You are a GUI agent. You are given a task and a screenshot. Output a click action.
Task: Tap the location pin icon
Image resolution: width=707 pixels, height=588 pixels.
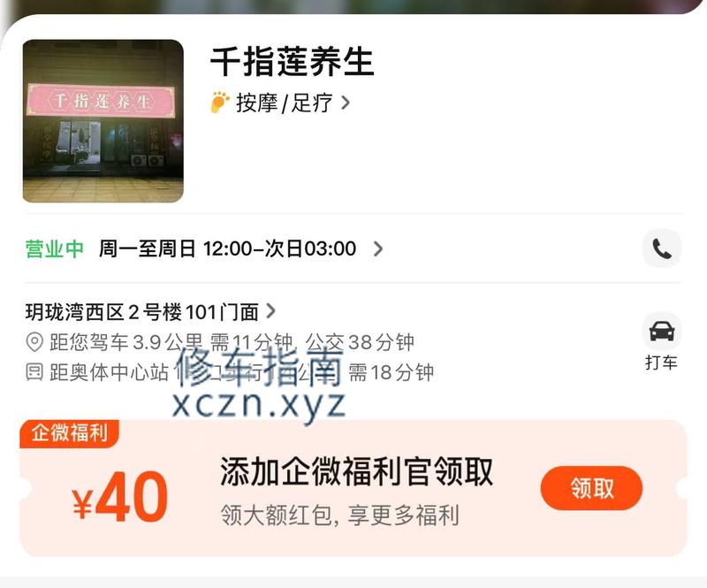coord(34,342)
